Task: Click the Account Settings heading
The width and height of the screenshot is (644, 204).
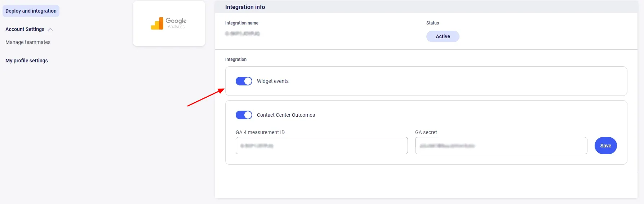Action: (25, 29)
